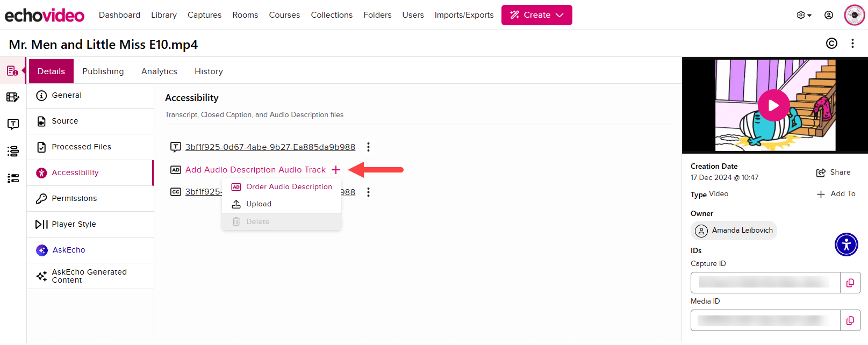The height and width of the screenshot is (345, 868).
Task: Choose Order Audio Description menu item
Action: (x=282, y=187)
